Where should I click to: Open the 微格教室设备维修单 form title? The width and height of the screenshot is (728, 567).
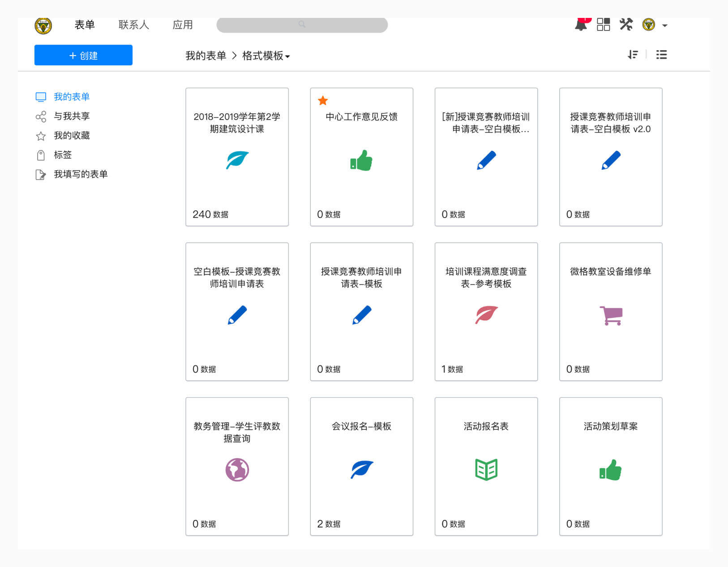(x=611, y=271)
